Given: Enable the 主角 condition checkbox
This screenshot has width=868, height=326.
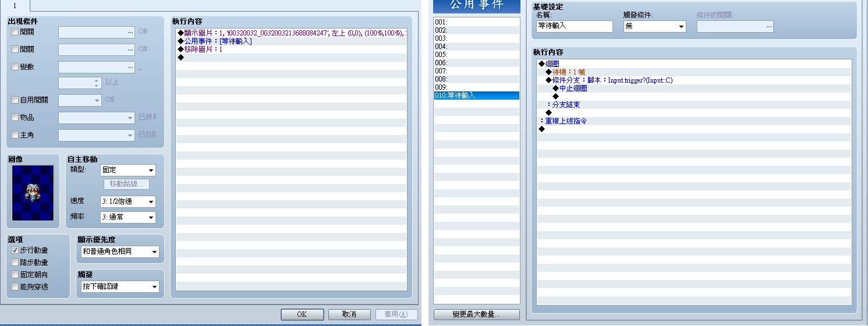Looking at the screenshot, I should coord(15,135).
